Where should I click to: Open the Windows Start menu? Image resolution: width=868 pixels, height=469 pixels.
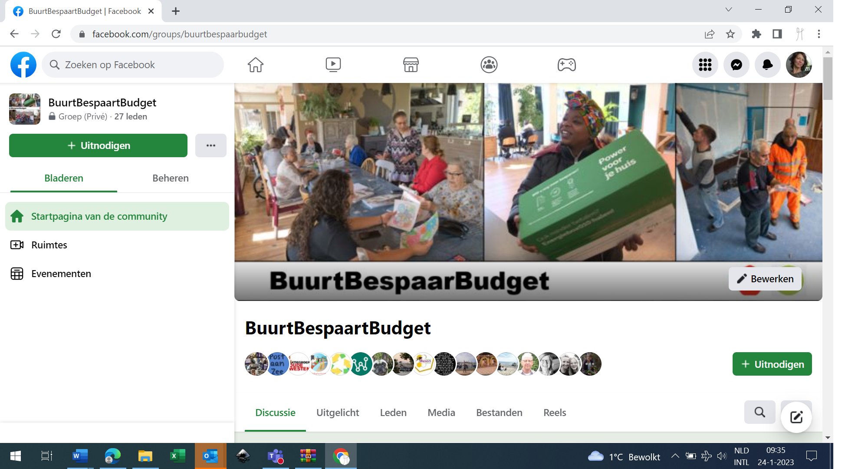tap(16, 456)
